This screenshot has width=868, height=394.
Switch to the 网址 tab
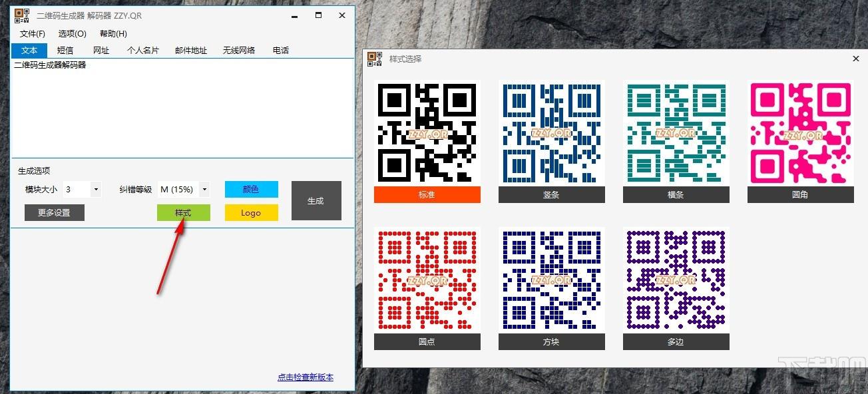click(101, 50)
